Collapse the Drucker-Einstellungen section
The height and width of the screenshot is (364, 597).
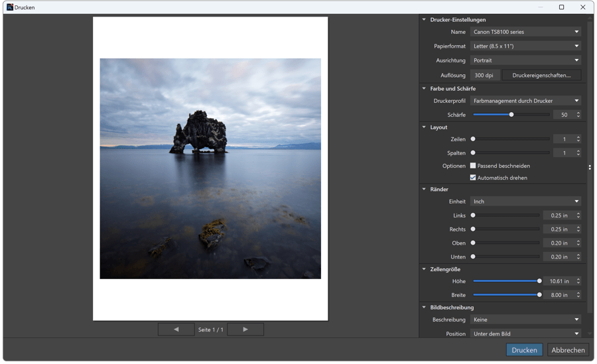[424, 19]
